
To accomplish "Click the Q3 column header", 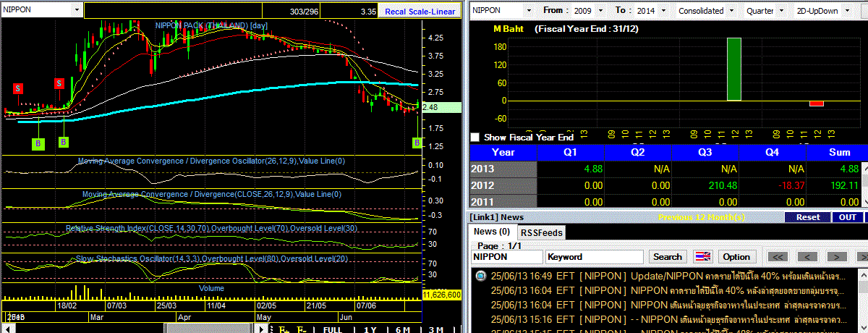I will click(705, 153).
